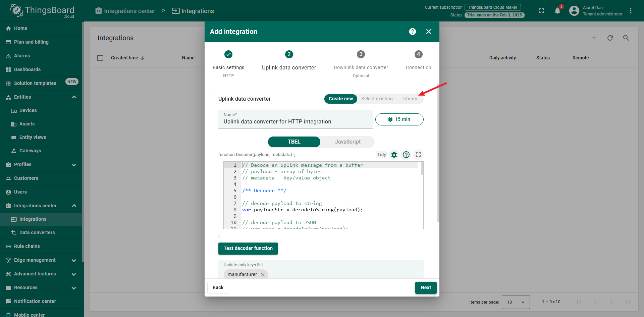Open Data converters page
Screen dimensions: 644x317
pos(41,232)
